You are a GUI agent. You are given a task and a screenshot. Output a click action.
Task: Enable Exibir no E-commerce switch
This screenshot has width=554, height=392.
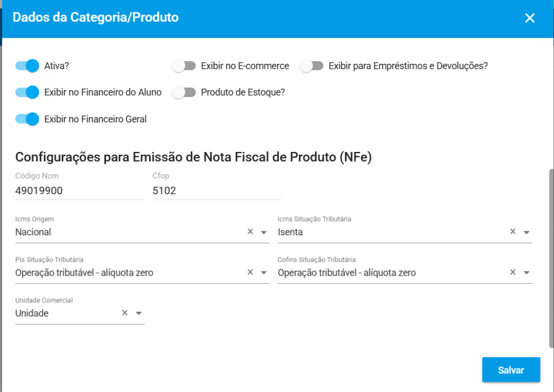(184, 66)
